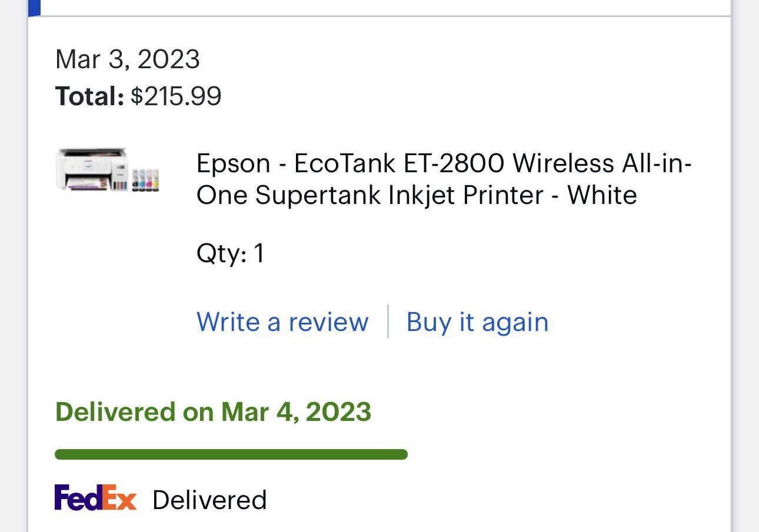Viewport: 759px width, 532px height.
Task: Click the blue accent marker at card corner
Action: pyautogui.click(x=34, y=7)
